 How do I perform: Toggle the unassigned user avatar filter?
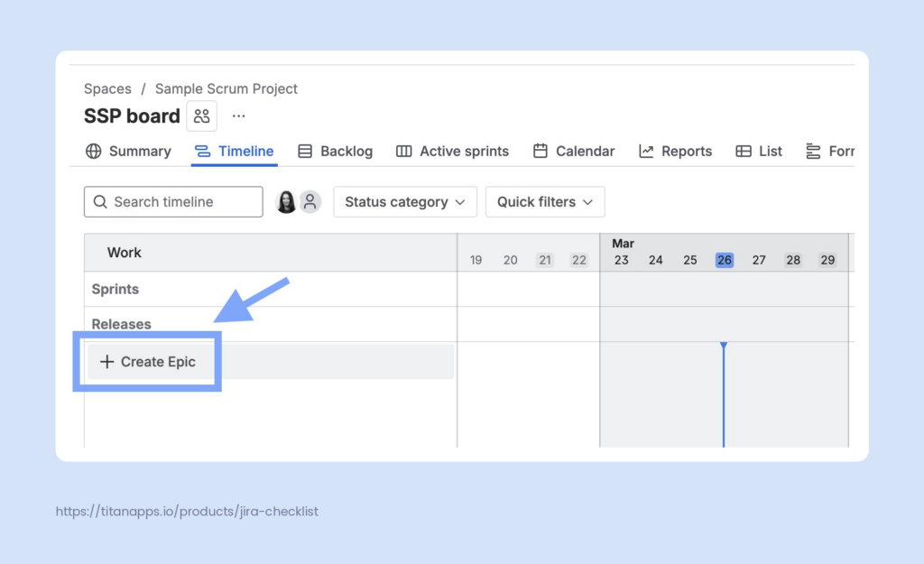tap(310, 202)
